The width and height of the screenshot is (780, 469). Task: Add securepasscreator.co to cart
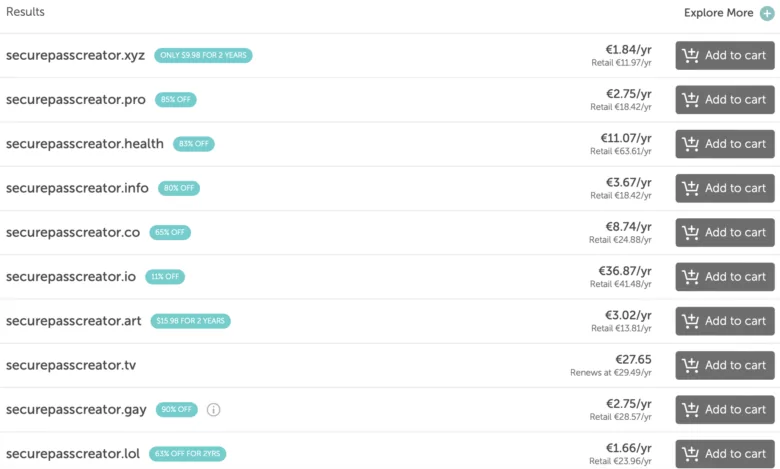pos(725,233)
